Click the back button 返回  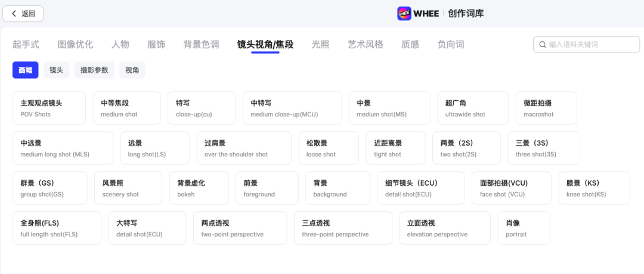[23, 13]
